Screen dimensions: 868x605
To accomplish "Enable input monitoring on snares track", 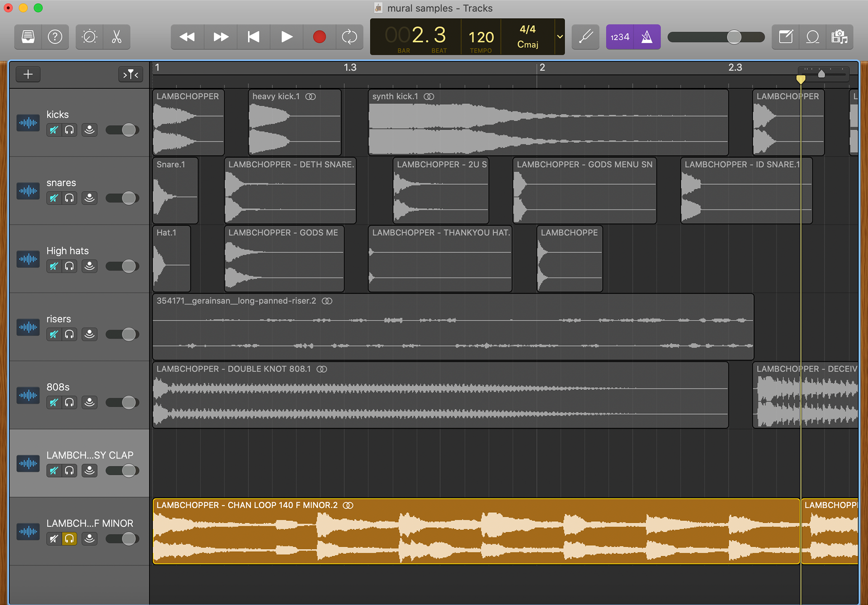I will [x=90, y=198].
